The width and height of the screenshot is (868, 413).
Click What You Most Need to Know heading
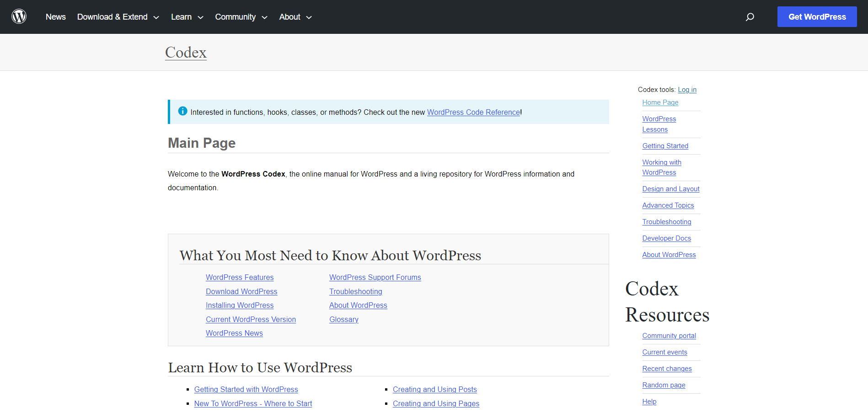(x=330, y=255)
